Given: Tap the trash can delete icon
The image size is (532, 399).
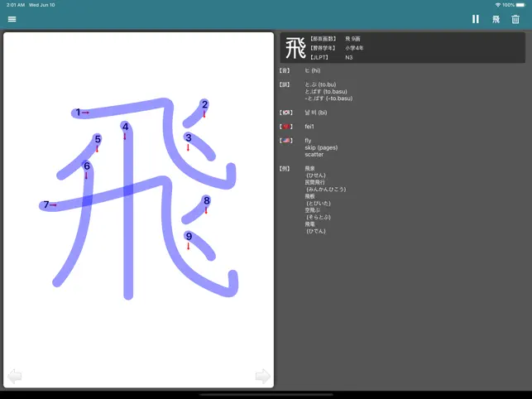Looking at the screenshot, I should point(516,19).
